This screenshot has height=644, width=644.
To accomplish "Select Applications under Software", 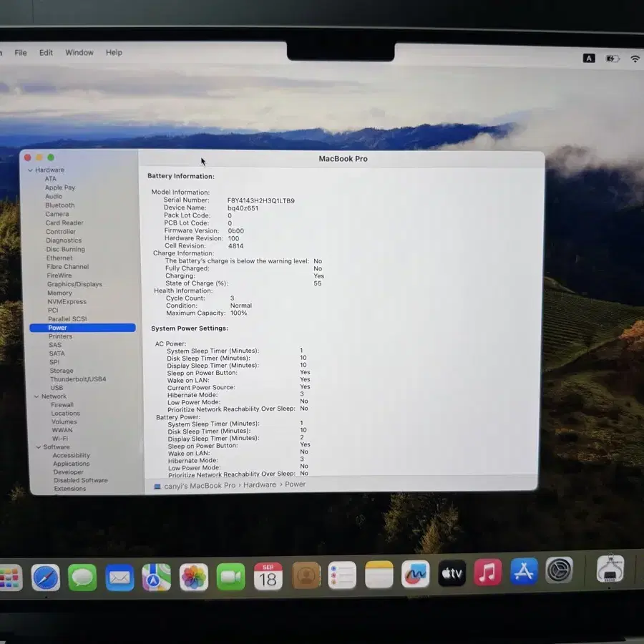I will pos(72,464).
